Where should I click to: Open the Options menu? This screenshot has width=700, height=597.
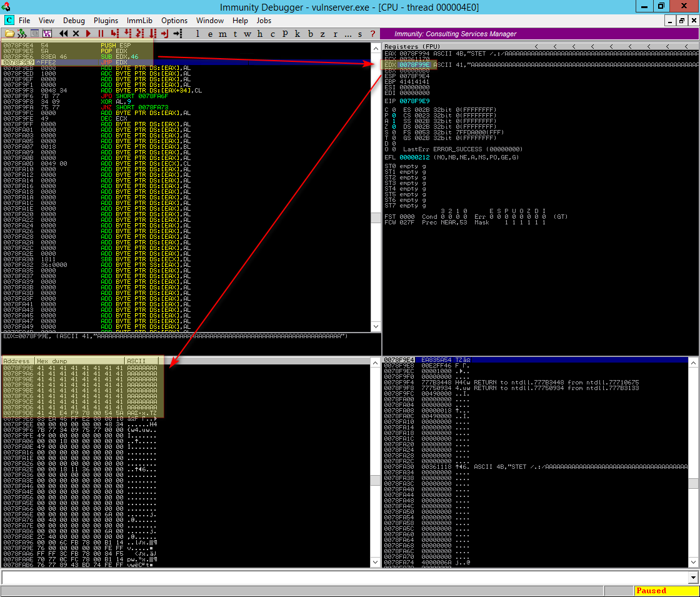(174, 21)
